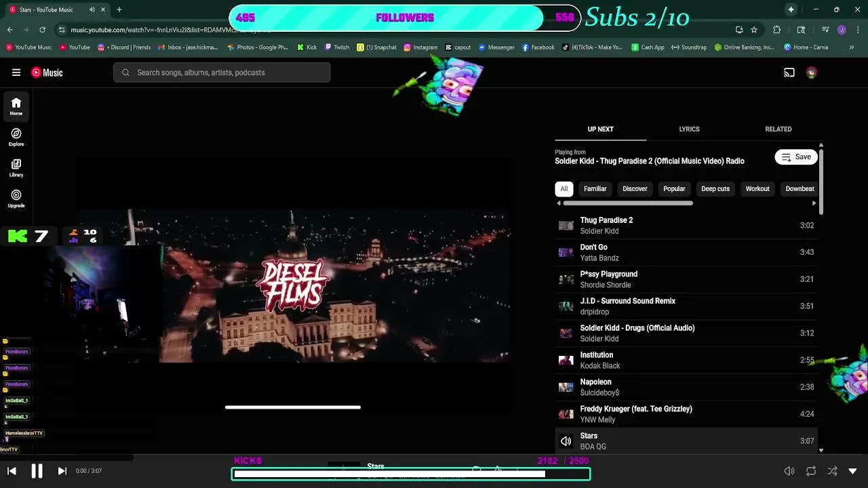The width and height of the screenshot is (868, 488).
Task: Click Napoleon song thumbnail
Action: click(566, 387)
